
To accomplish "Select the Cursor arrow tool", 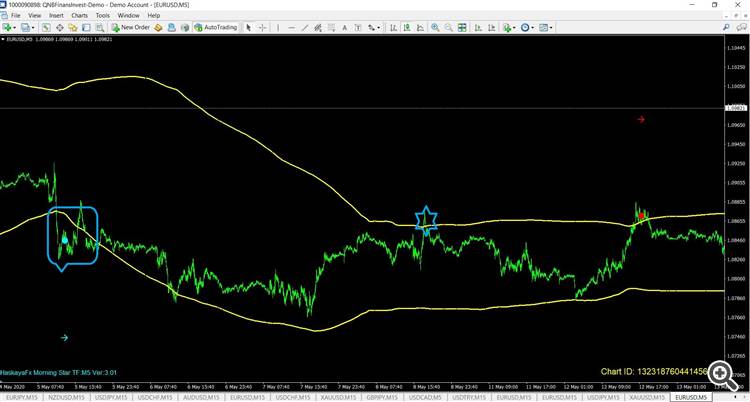I will point(248,28).
